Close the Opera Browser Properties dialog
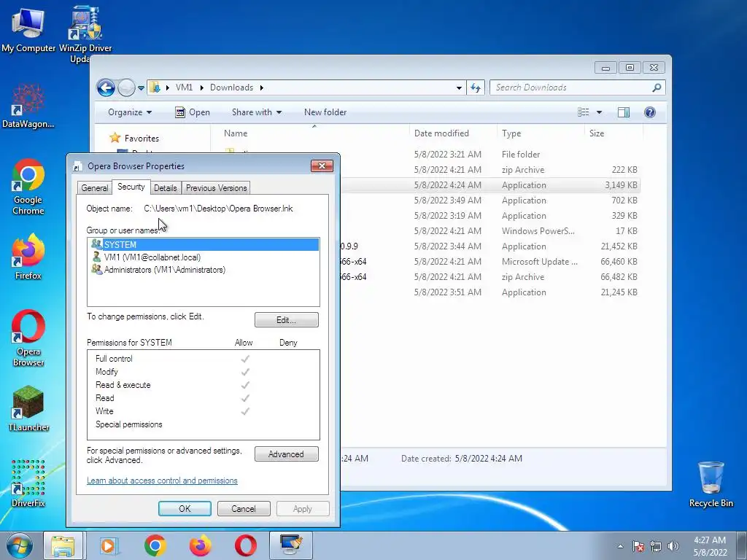Viewport: 747px width, 560px height. (322, 166)
